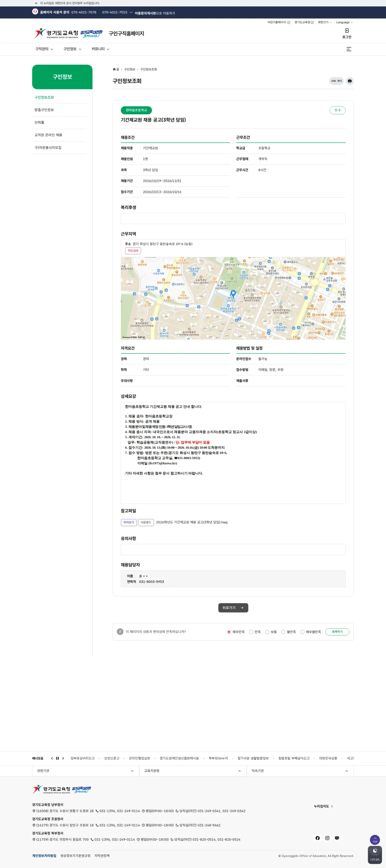Expand the 커뮤니티 navigation menu
Viewport: 386px width, 868px height.
100,49
